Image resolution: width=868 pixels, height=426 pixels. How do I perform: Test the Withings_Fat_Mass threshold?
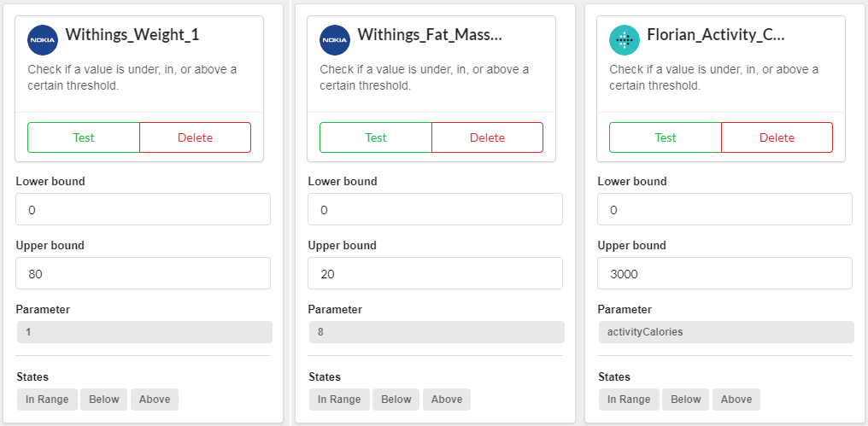coord(376,137)
